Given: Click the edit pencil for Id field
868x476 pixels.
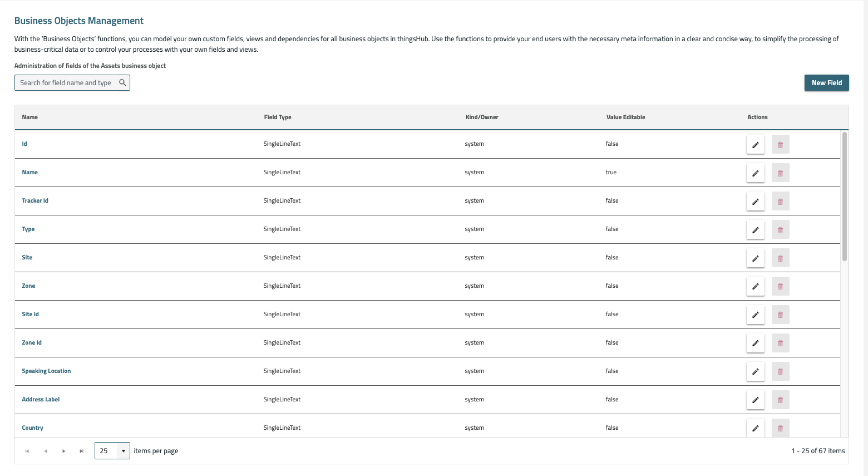Looking at the screenshot, I should (x=755, y=144).
